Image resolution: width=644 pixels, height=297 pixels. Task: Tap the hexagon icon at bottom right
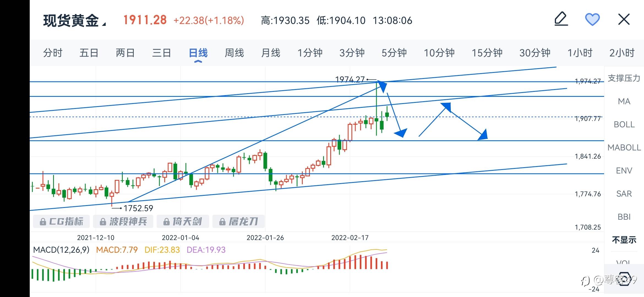pos(624,279)
